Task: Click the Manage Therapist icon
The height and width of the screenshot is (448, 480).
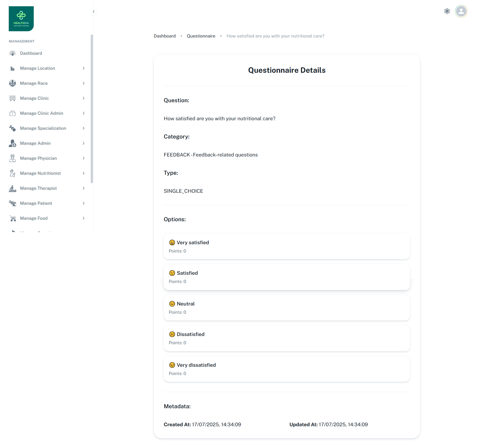Action: click(x=12, y=188)
